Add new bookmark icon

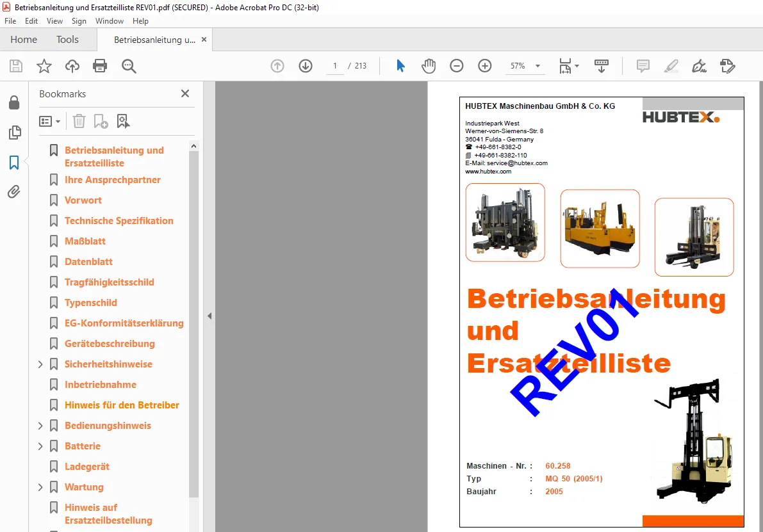(101, 121)
